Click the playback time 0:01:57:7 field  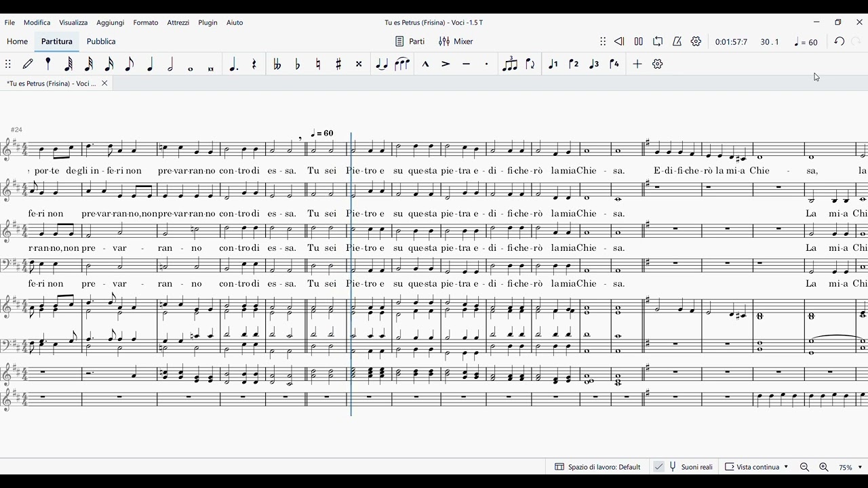(731, 42)
